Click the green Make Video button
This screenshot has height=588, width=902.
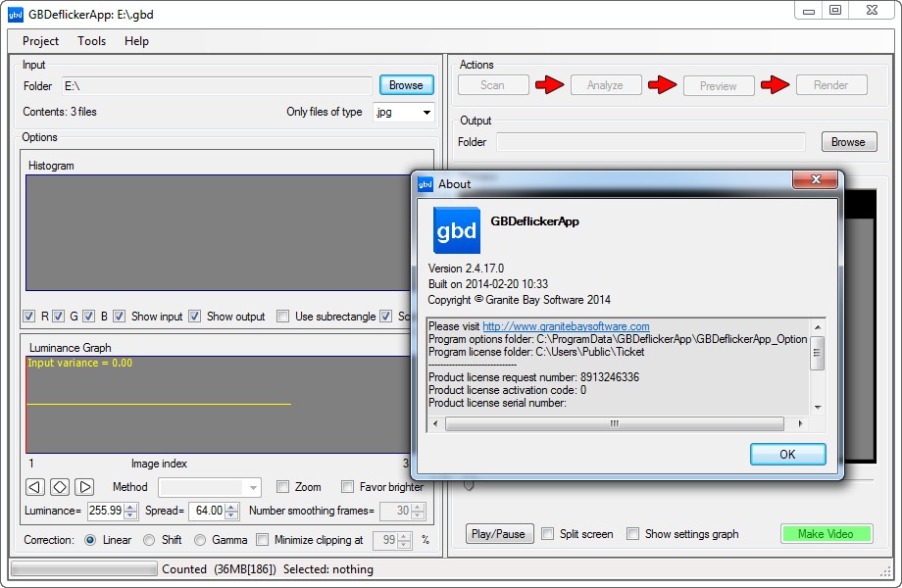click(827, 534)
